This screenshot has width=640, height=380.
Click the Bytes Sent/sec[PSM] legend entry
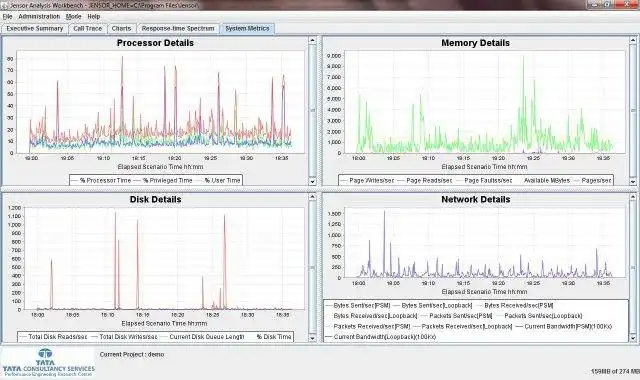pos(358,305)
